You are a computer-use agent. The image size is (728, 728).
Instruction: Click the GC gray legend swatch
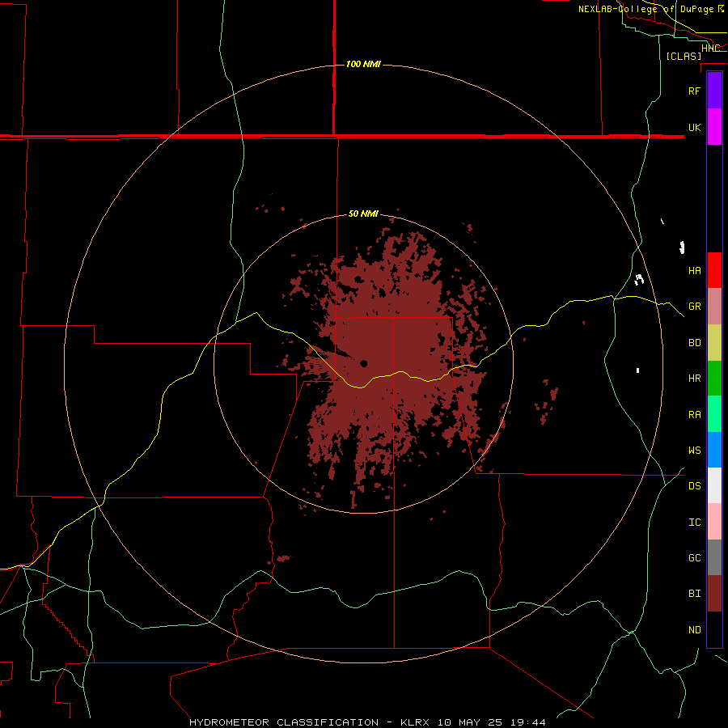[x=714, y=557]
